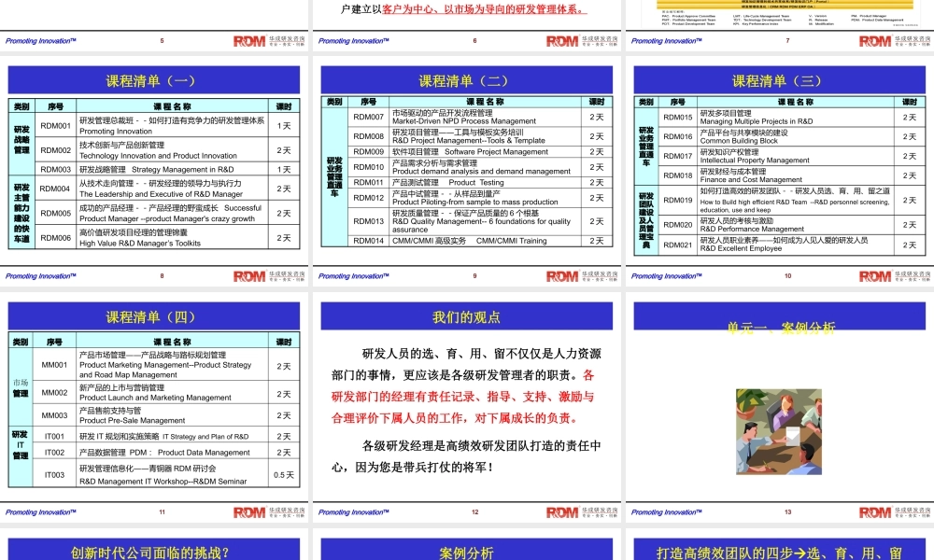
Task: Click the MM001 cell
Action: tap(54, 365)
